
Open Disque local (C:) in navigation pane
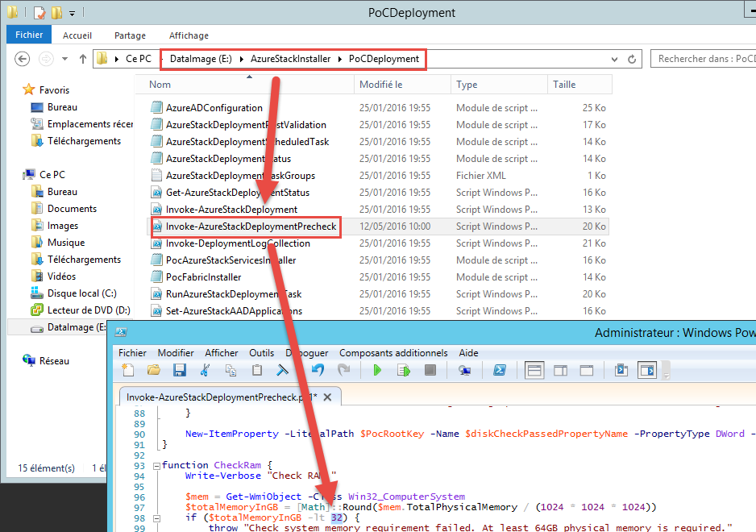pyautogui.click(x=81, y=293)
